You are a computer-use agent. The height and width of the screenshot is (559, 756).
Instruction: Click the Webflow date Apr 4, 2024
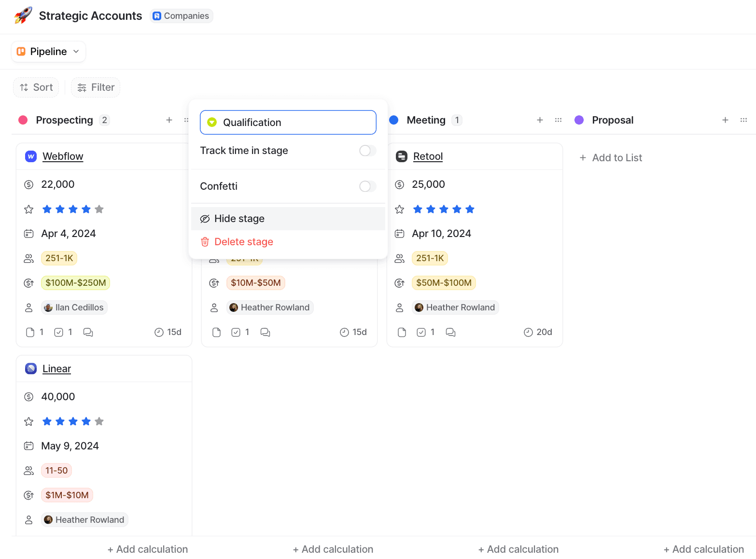coord(69,234)
